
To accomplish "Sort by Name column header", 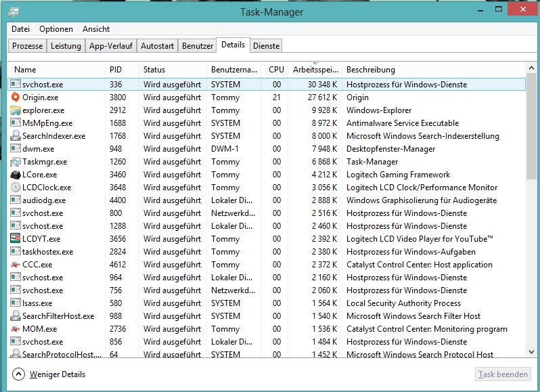I will click(x=56, y=70).
